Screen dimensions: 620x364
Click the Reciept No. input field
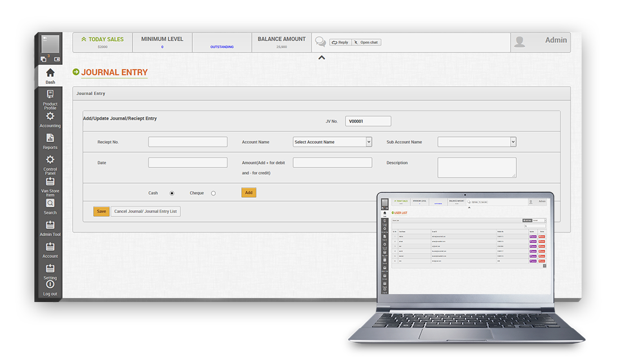pos(188,142)
